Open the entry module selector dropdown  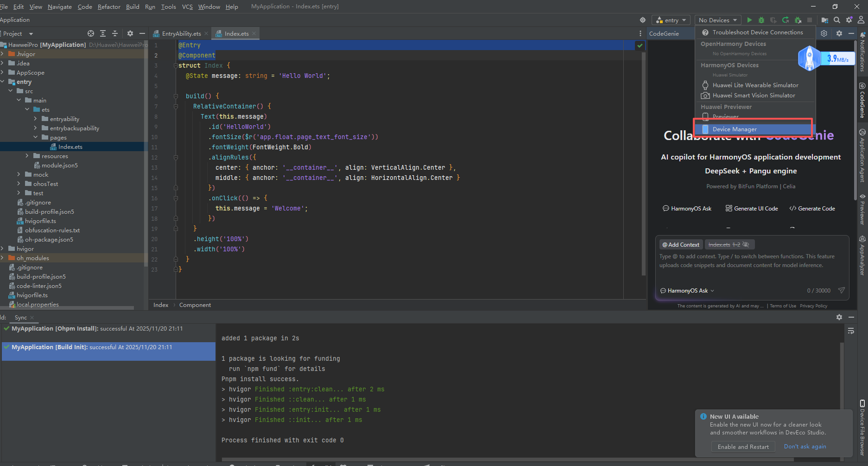coord(671,20)
